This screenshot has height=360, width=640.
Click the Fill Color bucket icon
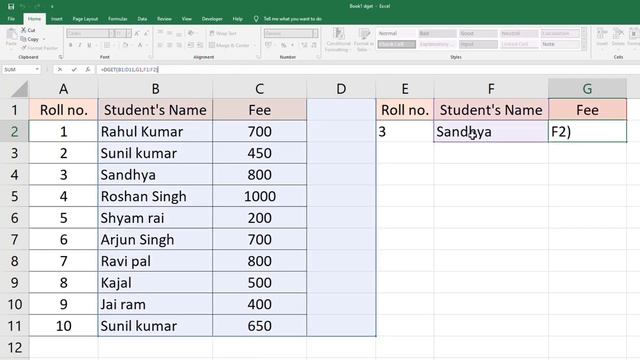coord(125,45)
